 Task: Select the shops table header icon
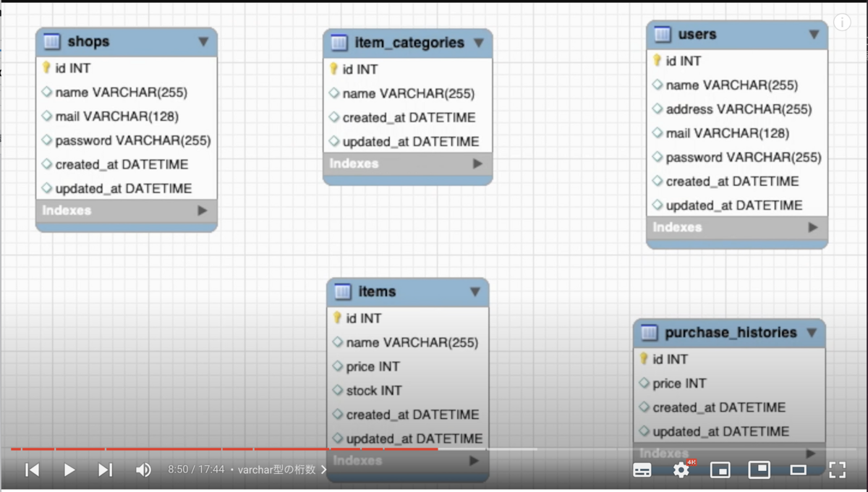51,41
